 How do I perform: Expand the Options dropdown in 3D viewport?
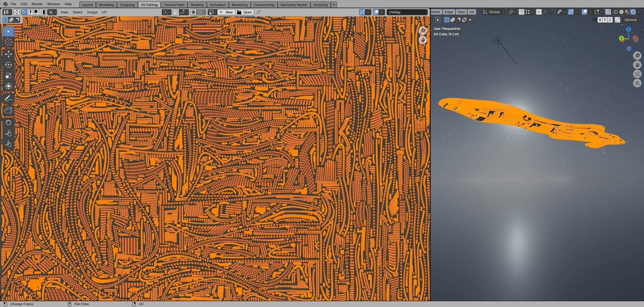tap(632, 20)
